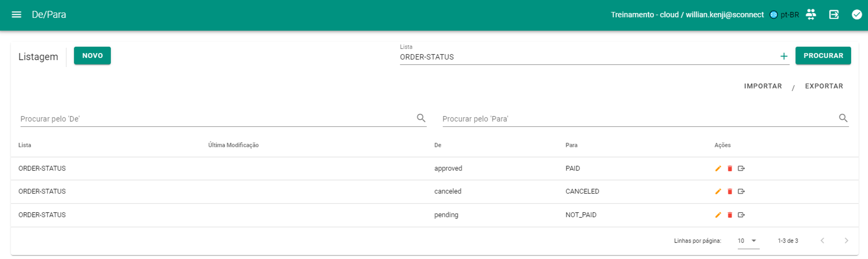Open the lines per page dropdown
This screenshot has width=868, height=259.
tap(748, 241)
